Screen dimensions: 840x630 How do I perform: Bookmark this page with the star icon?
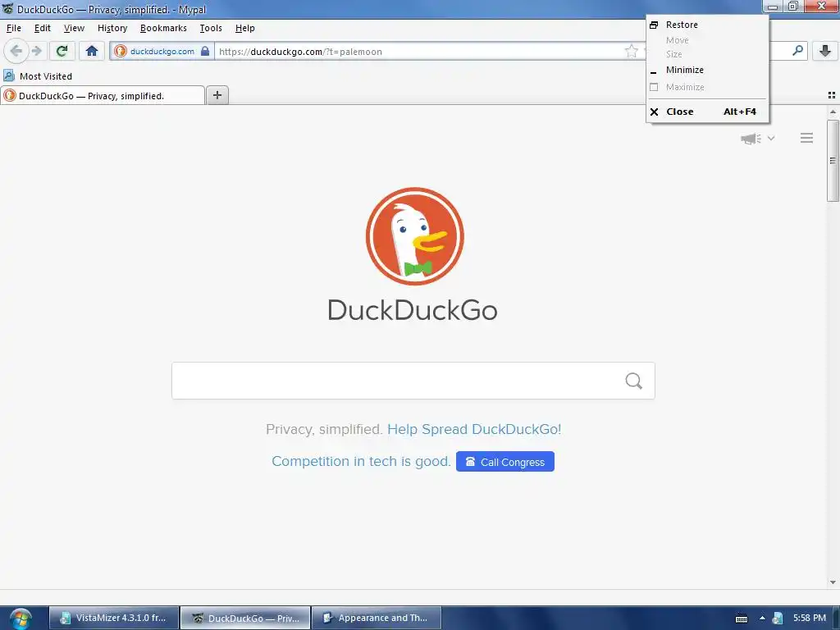(632, 52)
